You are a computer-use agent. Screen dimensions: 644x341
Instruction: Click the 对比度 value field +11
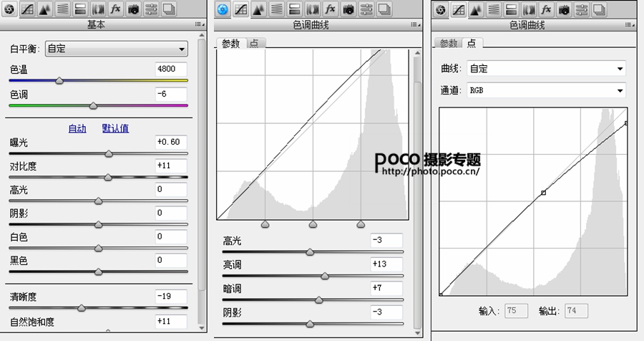click(171, 165)
